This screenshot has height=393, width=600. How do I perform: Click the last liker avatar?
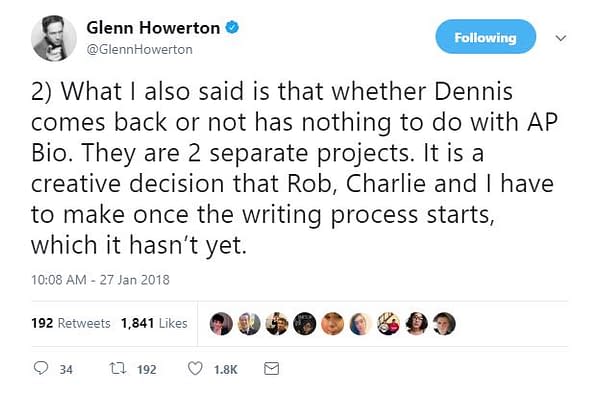pos(444,324)
